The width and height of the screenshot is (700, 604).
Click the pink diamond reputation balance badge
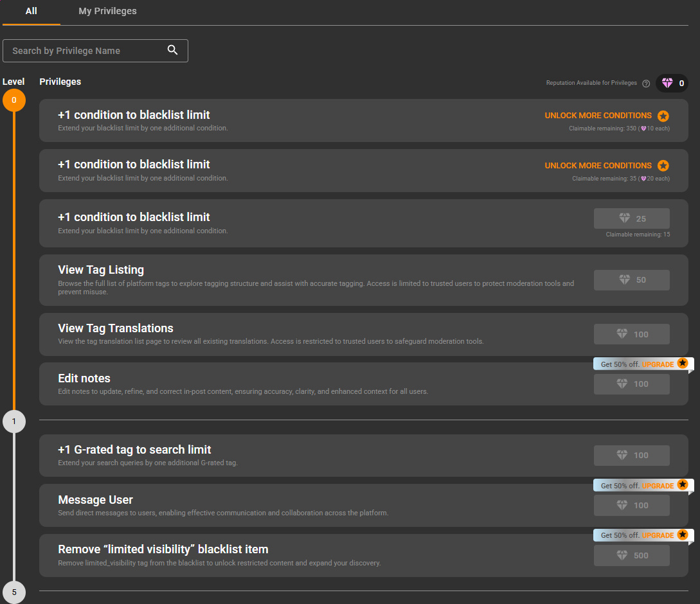(672, 83)
